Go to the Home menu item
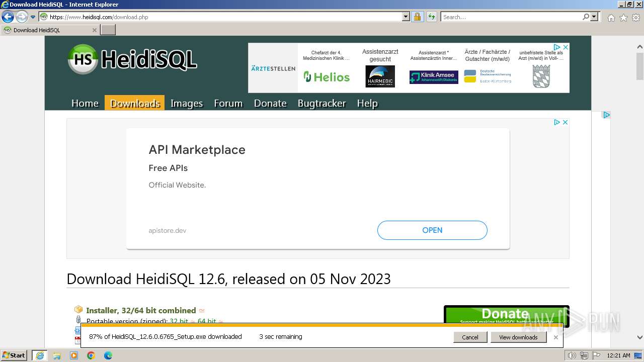The width and height of the screenshot is (644, 362). [85, 103]
